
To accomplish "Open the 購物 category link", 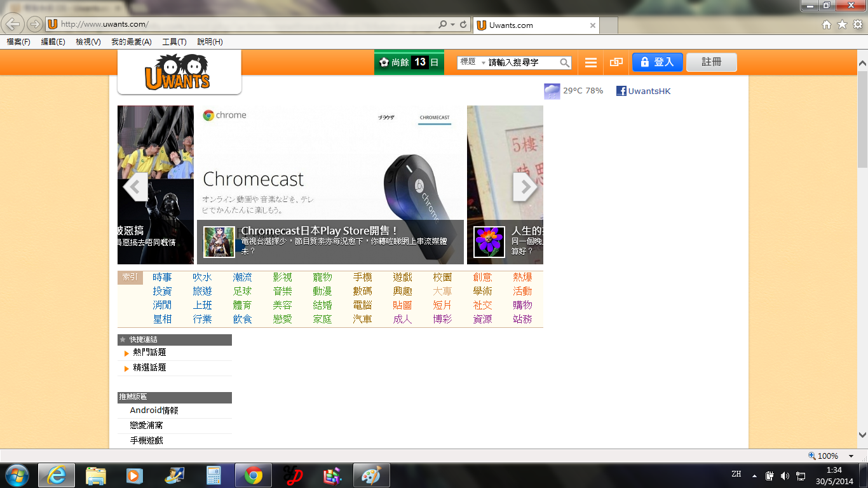I will (x=522, y=305).
